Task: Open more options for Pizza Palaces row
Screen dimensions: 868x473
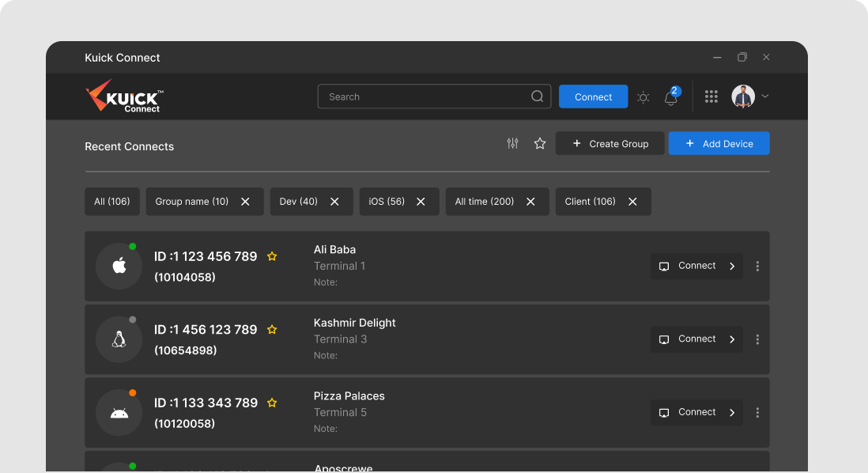Action: [757, 413]
